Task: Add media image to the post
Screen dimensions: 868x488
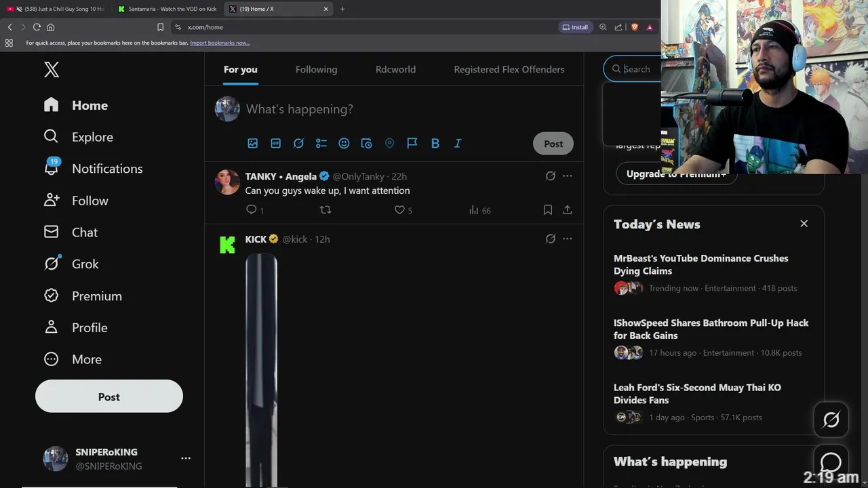Action: point(253,143)
